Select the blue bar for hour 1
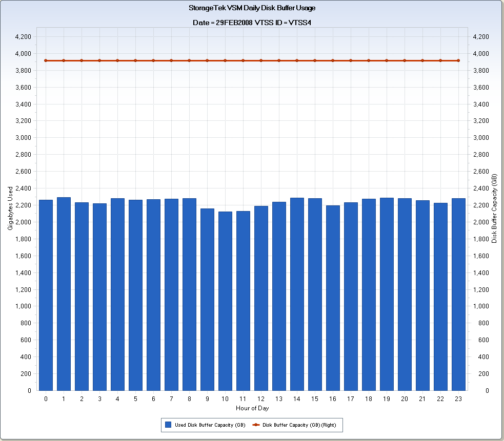Image resolution: width=504 pixels, height=441 pixels. 64,294
